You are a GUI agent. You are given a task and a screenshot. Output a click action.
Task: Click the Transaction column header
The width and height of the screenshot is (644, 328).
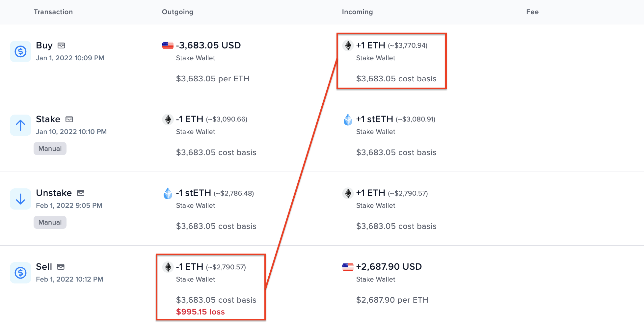click(53, 12)
